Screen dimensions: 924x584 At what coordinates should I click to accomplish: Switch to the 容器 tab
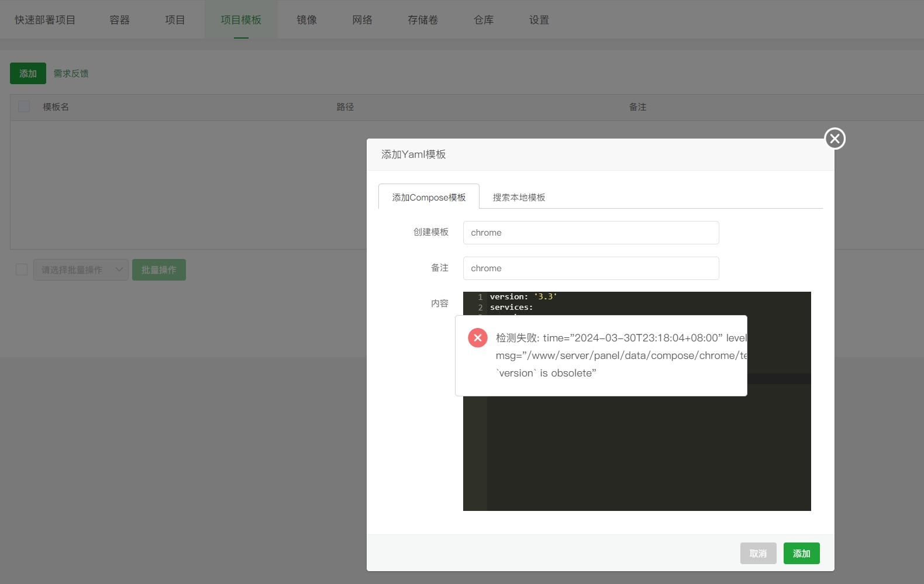tap(119, 20)
